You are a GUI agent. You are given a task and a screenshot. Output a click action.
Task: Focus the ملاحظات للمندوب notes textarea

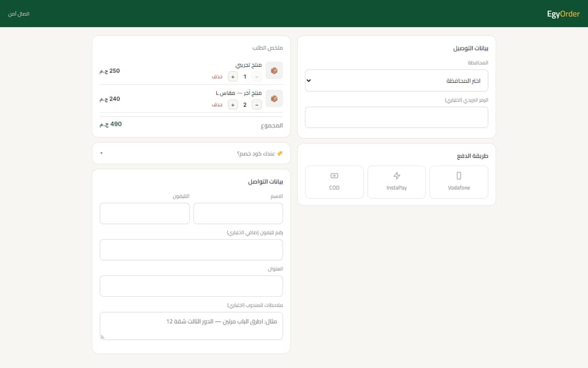click(191, 326)
